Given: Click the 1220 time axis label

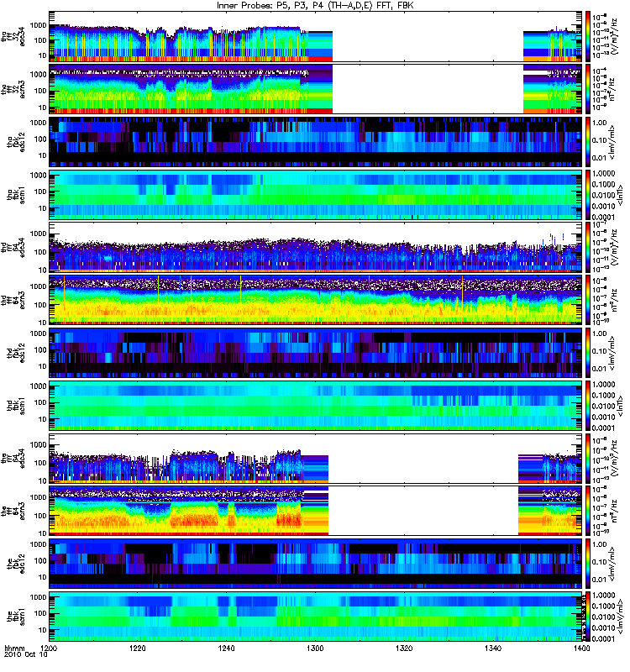Looking at the screenshot, I should tap(138, 648).
